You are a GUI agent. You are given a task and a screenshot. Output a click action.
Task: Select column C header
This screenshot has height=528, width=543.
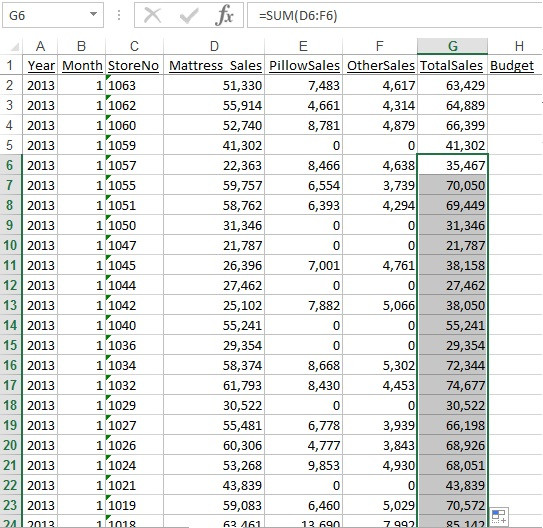click(134, 46)
